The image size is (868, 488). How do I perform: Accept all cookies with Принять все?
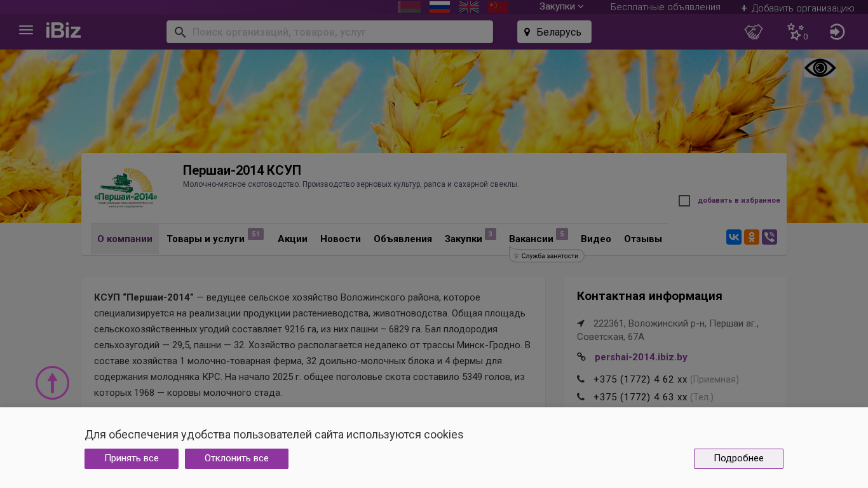(x=132, y=459)
